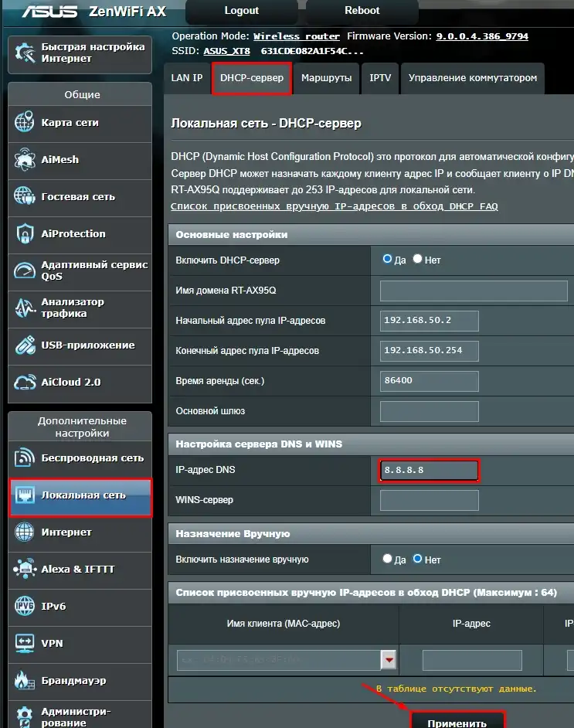This screenshot has width=574, height=728.
Task: Open the VPN menu label
Action: (x=52, y=644)
